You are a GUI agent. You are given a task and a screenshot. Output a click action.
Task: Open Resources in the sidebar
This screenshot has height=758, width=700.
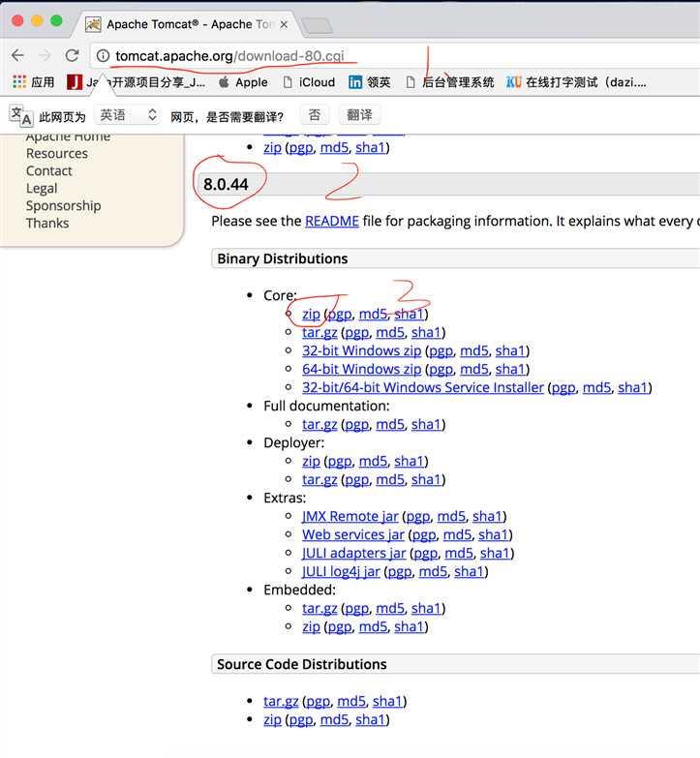pos(57,153)
